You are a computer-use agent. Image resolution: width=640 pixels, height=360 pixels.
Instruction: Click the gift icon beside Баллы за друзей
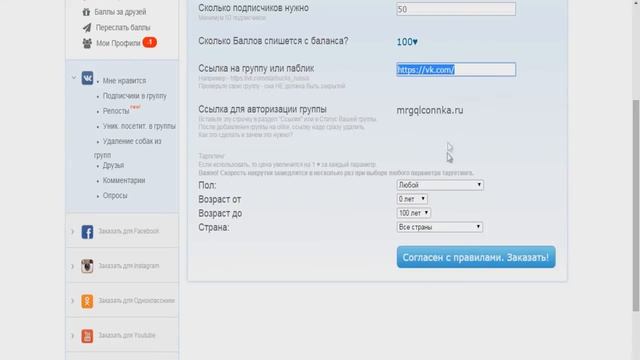point(86,12)
